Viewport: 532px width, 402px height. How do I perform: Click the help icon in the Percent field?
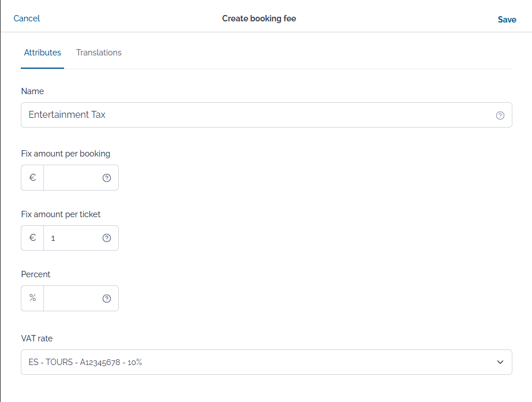click(107, 299)
